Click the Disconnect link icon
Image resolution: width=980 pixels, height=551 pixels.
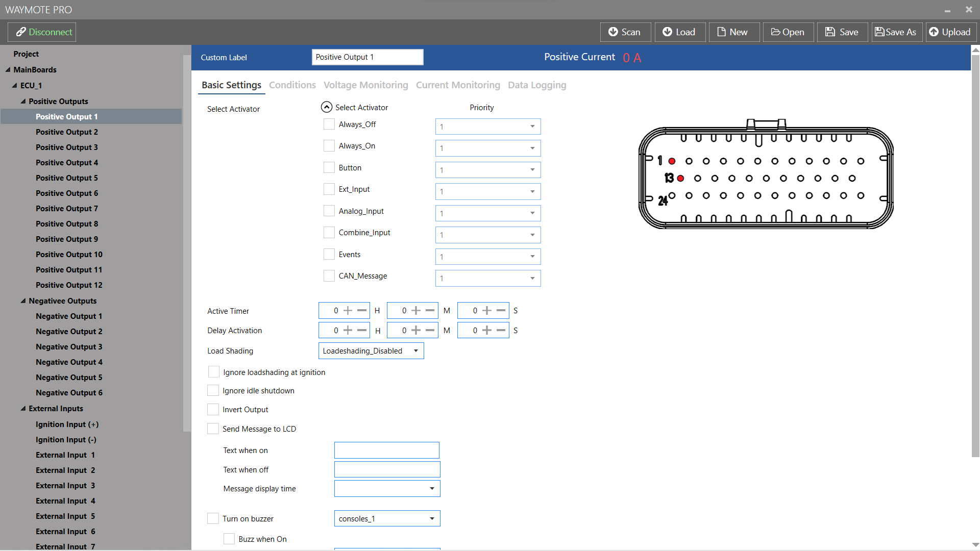[x=21, y=32]
